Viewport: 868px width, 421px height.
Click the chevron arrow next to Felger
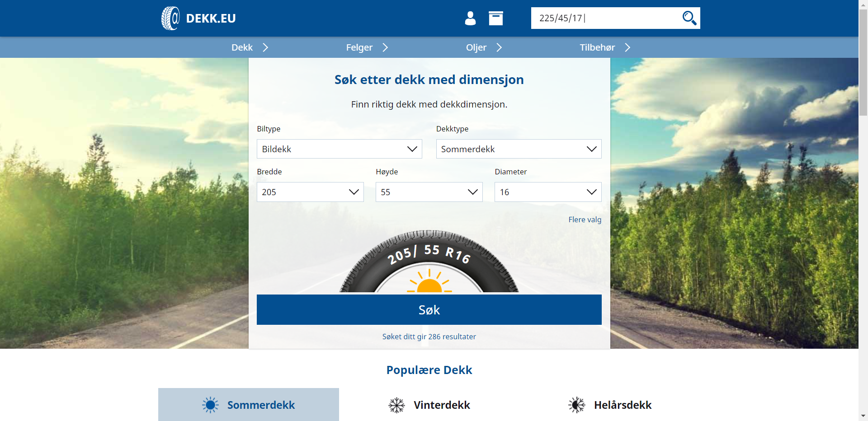pos(385,47)
